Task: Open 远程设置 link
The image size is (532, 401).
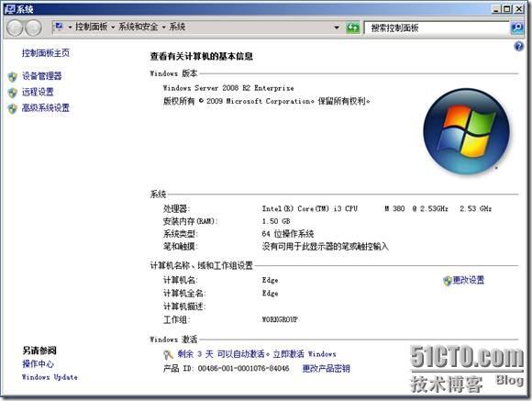Action: pyautogui.click(x=38, y=92)
